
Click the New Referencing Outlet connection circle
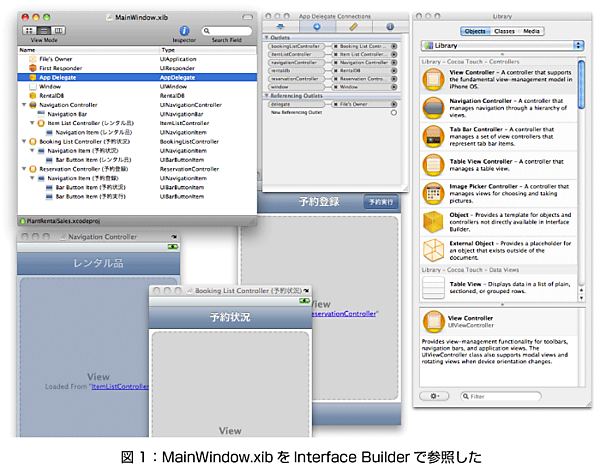click(393, 112)
